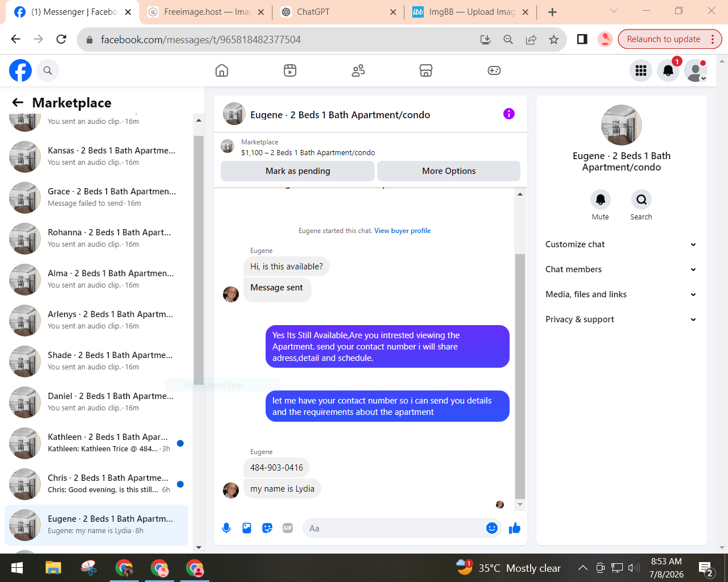
Task: Open Windows Start menu
Action: coord(17,568)
